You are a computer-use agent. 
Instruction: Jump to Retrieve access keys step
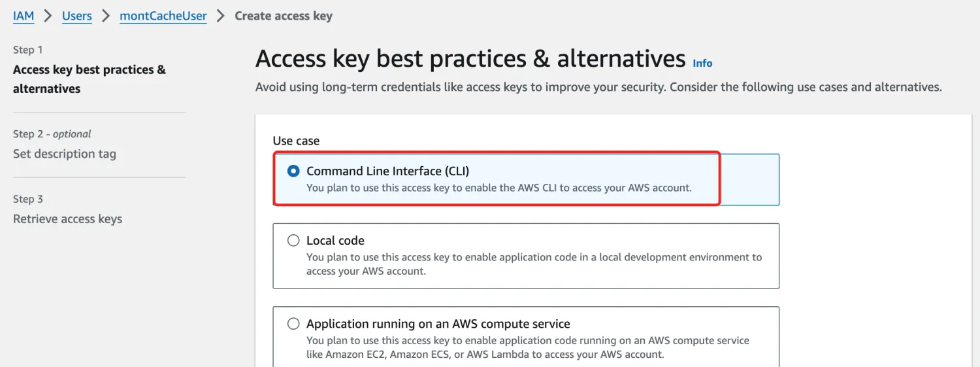(x=68, y=219)
